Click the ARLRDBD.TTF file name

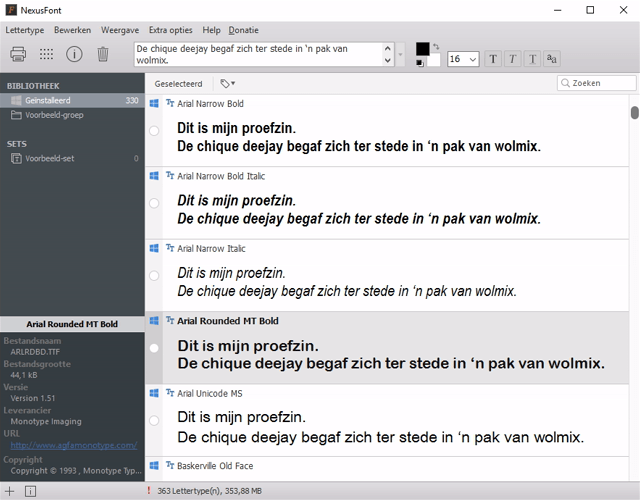35,352
